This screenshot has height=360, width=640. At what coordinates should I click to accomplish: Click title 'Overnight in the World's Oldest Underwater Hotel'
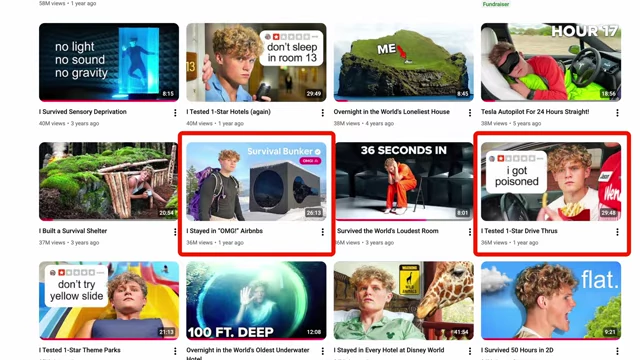click(248, 353)
